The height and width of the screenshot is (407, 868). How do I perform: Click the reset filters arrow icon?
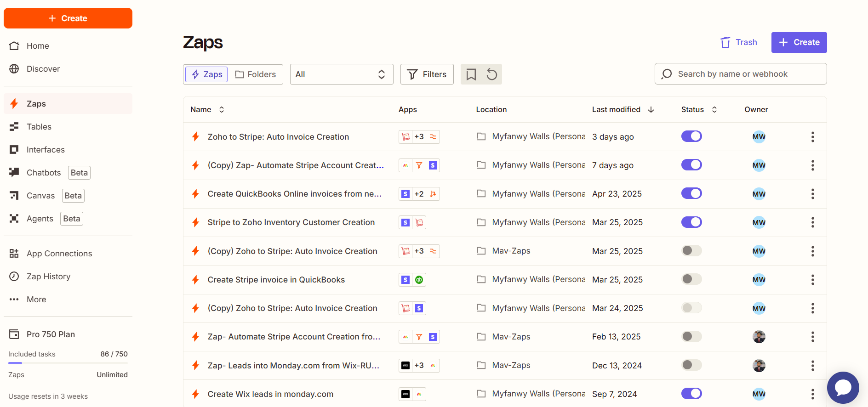(491, 74)
